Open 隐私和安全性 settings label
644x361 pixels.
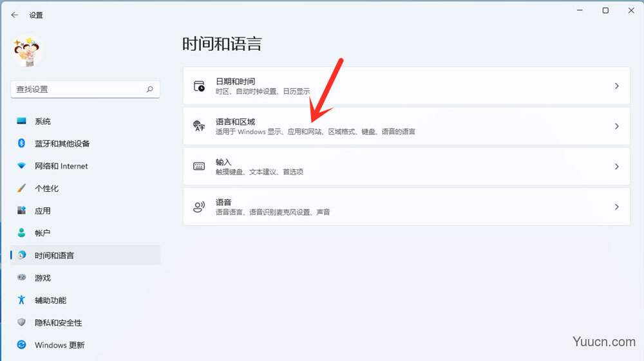59,323
